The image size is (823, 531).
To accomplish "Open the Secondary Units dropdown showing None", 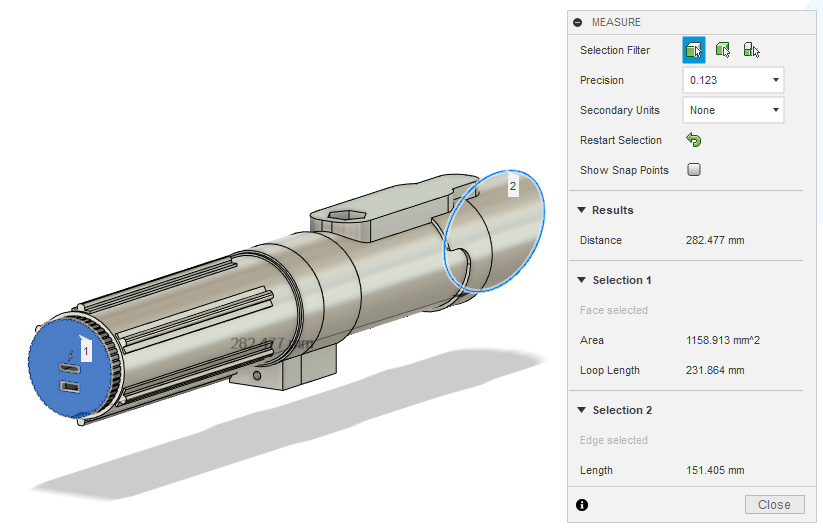I will 733,110.
